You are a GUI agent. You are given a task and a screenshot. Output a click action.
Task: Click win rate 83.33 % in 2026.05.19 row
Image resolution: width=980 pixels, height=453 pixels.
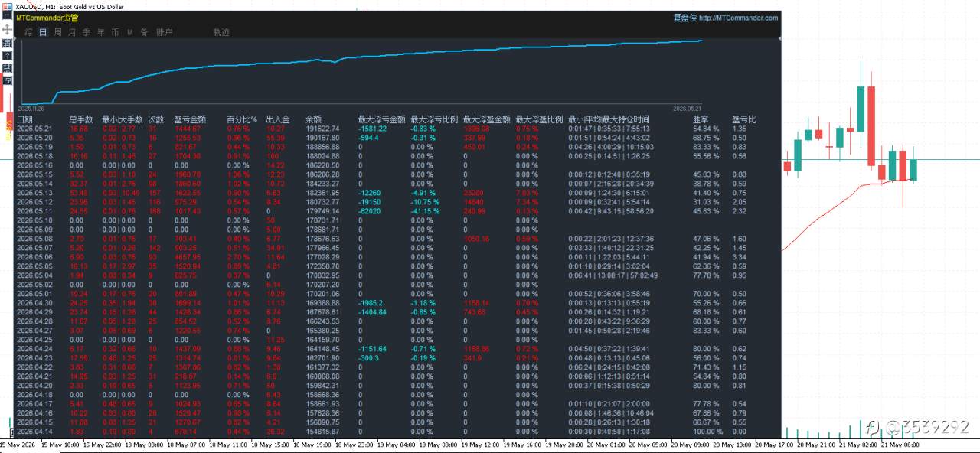(706, 147)
